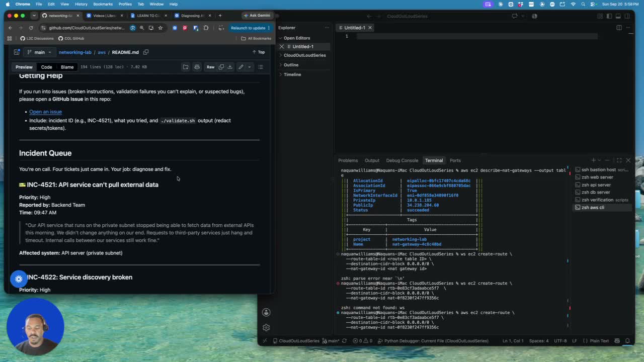Image resolution: width=644 pixels, height=362 pixels.
Task: Edit the README file with the pencil icon
Action: tap(241, 67)
